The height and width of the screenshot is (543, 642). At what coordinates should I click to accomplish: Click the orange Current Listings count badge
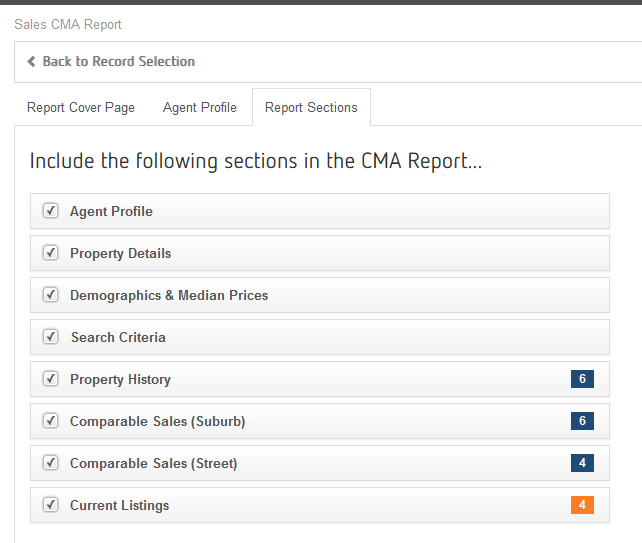[582, 505]
